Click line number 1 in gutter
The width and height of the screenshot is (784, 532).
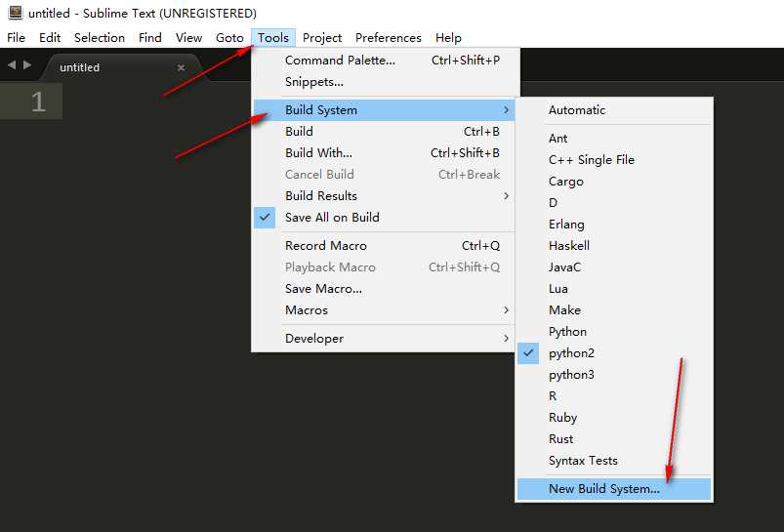coord(38,102)
